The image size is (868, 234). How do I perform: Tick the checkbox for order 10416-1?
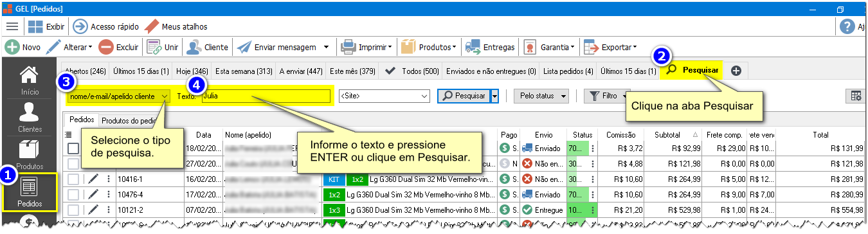[73, 179]
